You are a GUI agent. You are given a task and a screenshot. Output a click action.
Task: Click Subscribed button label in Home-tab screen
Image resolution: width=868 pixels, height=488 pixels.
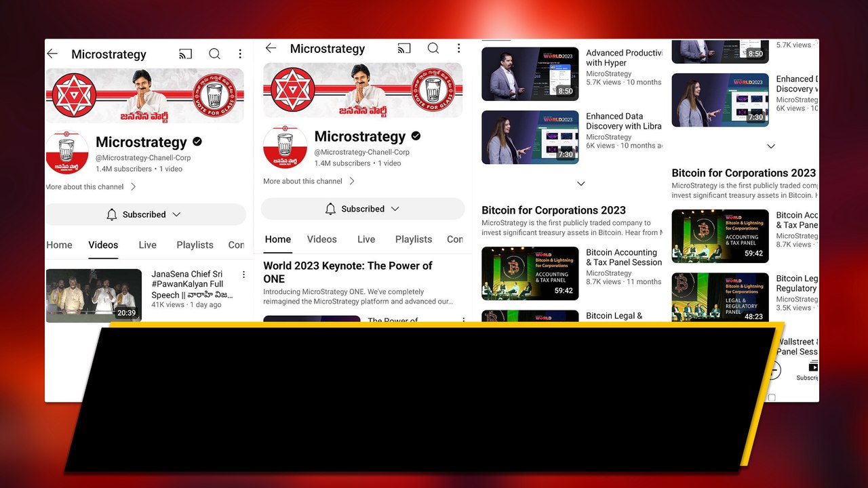point(363,209)
